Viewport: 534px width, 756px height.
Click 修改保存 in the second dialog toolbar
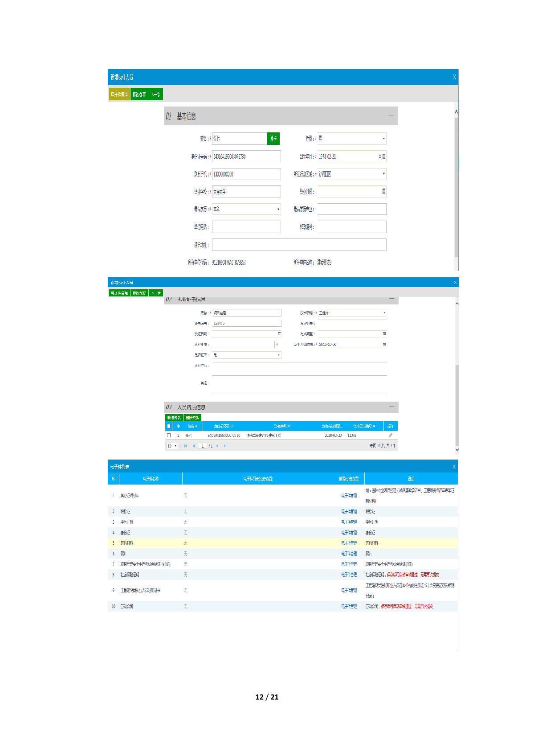[x=139, y=293]
